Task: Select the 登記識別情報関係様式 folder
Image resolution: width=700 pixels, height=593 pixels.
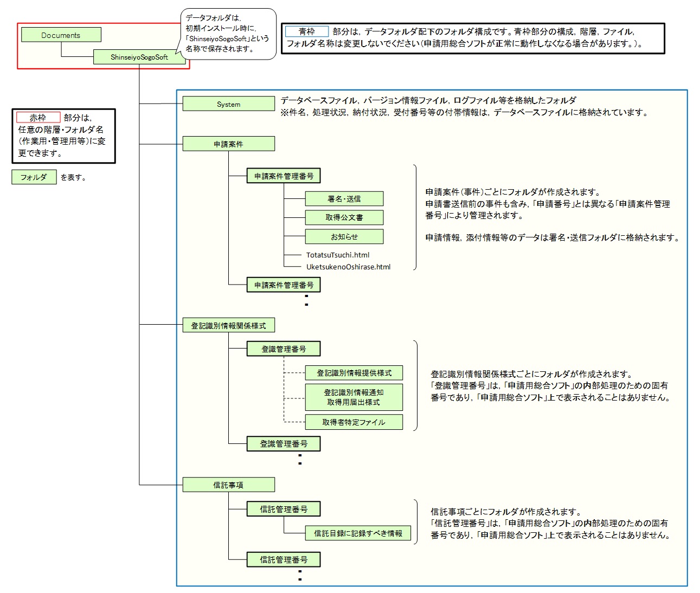Action: [228, 326]
